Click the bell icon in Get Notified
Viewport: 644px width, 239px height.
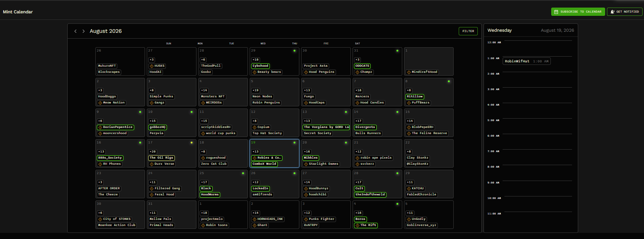click(612, 12)
